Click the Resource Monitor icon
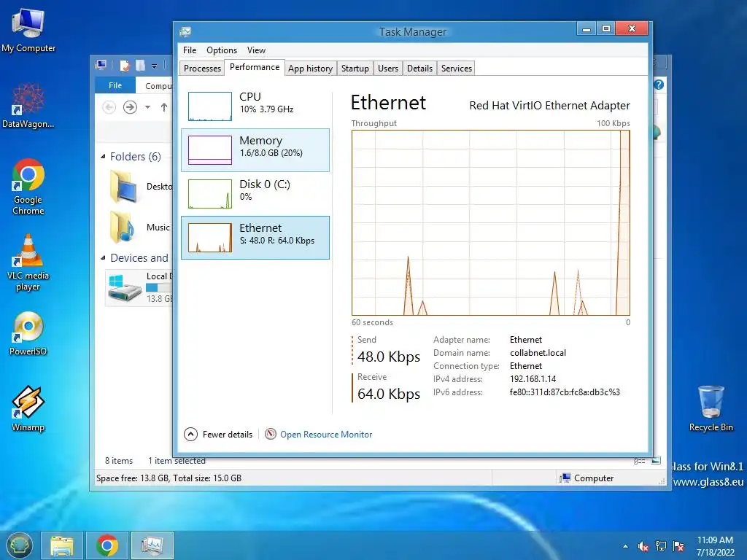 click(x=271, y=434)
